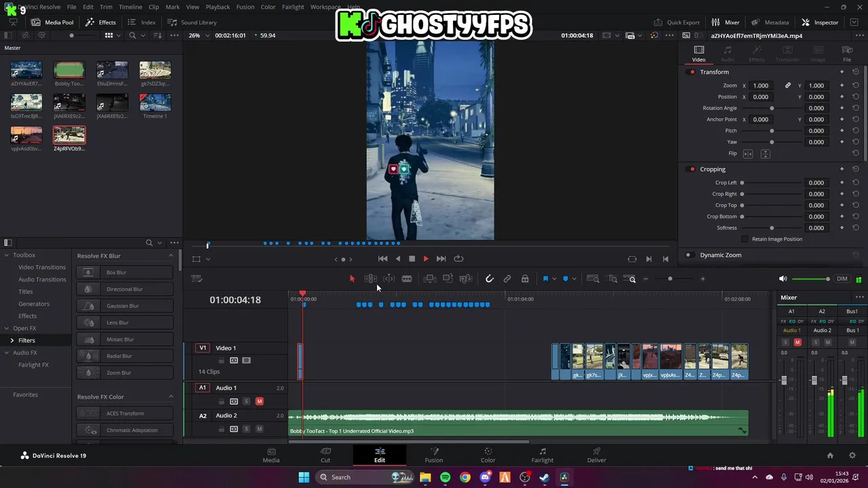Collapse the Toolbox tree
The width and height of the screenshot is (868, 488).
(x=6, y=255)
